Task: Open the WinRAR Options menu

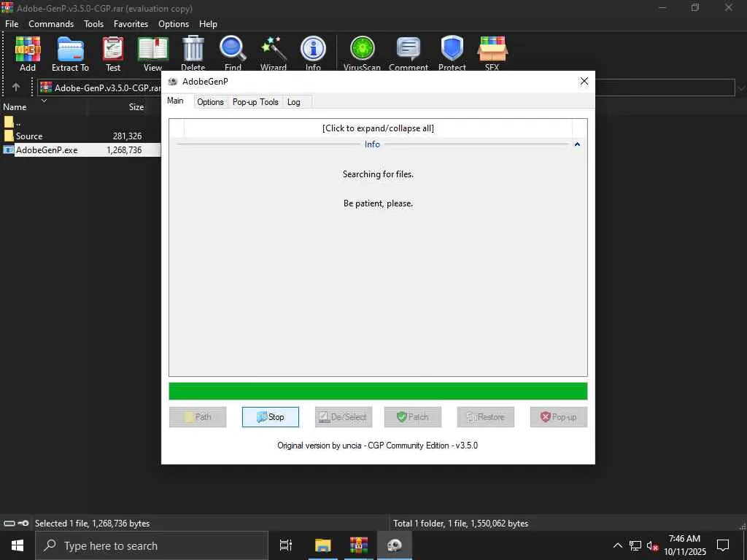Action: [174, 24]
